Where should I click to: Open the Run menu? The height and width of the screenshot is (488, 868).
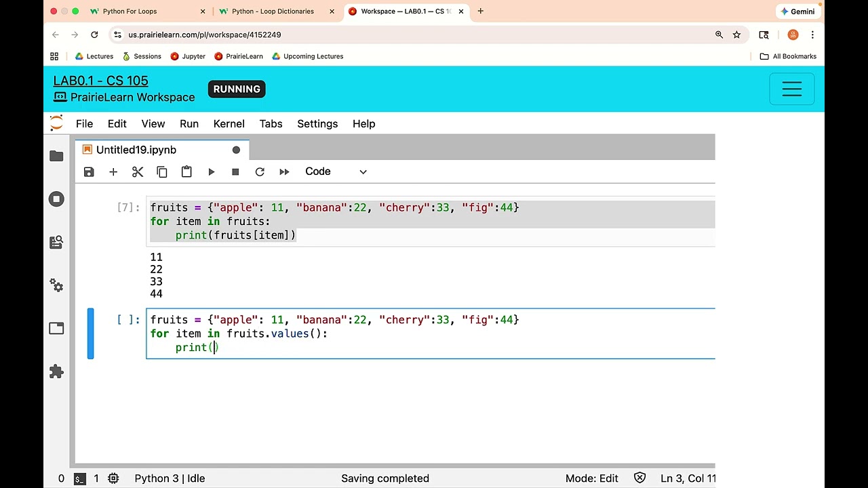tap(189, 124)
